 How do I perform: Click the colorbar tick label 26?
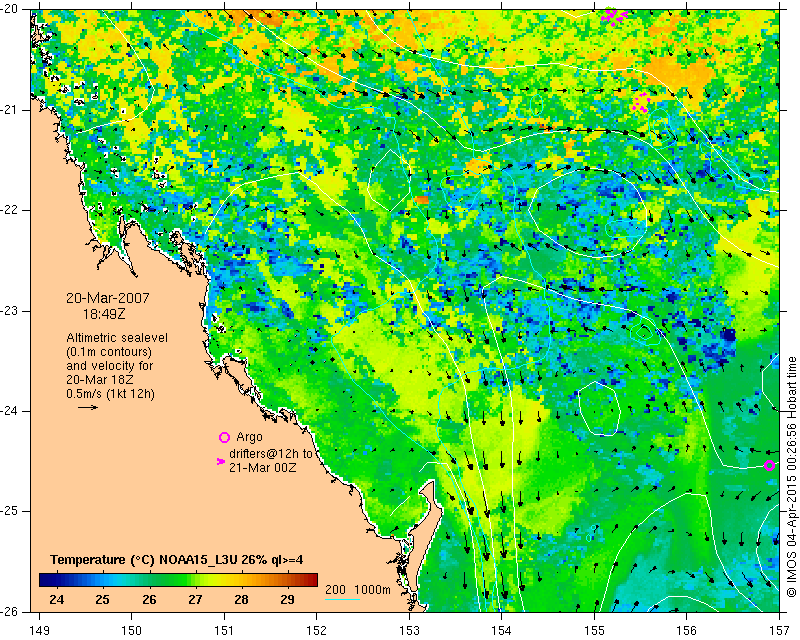coord(149,600)
